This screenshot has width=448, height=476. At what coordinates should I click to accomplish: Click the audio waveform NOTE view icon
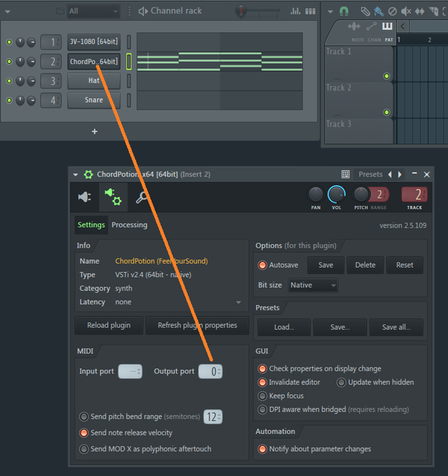[354, 27]
